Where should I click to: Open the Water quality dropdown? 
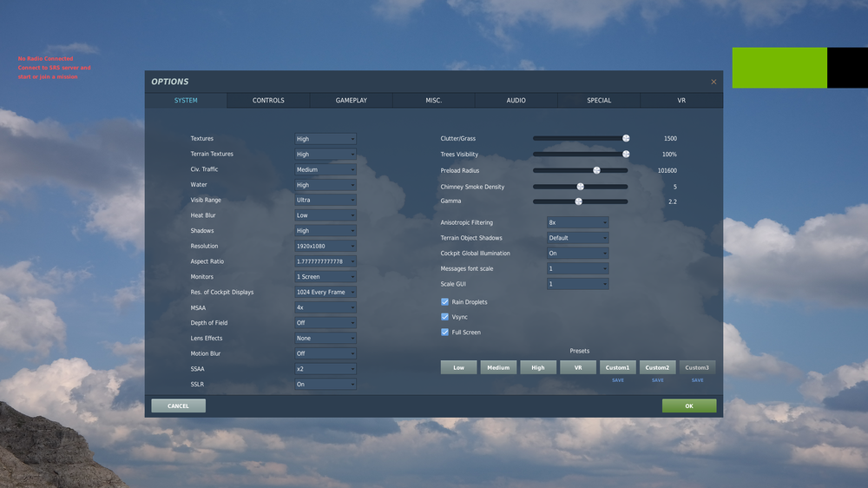(x=325, y=185)
